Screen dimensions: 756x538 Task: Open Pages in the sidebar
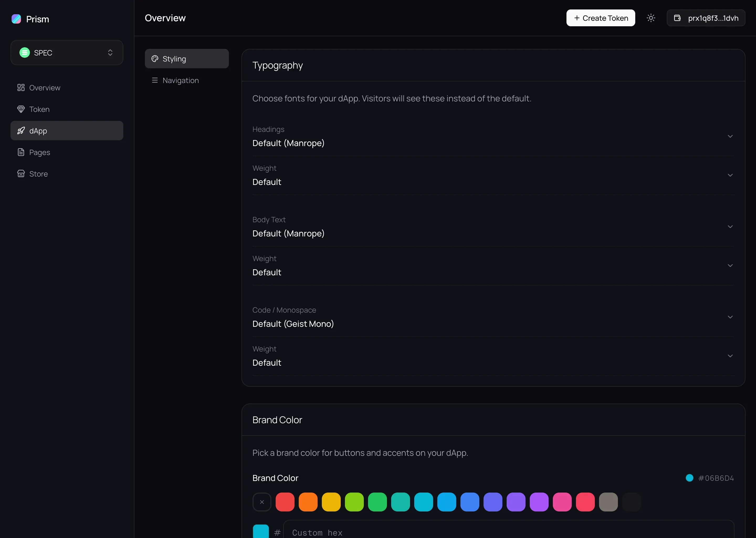(67, 152)
